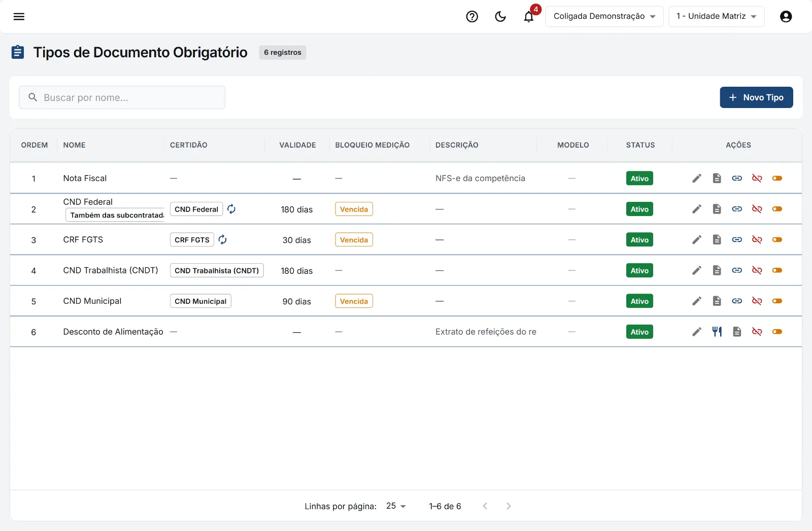
Task: Click NFS-e da competência description
Action: pos(480,179)
